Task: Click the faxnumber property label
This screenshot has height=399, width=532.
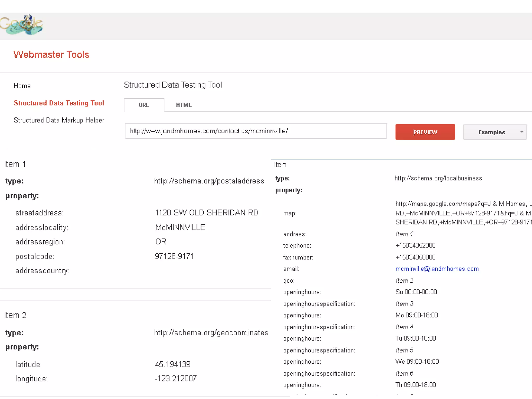Action: tap(298, 257)
